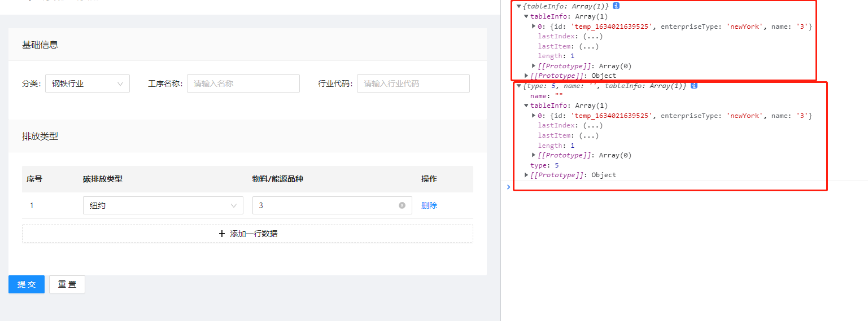The width and height of the screenshot is (868, 321).
Task: Click the console prompt arrow
Action: pos(508,187)
